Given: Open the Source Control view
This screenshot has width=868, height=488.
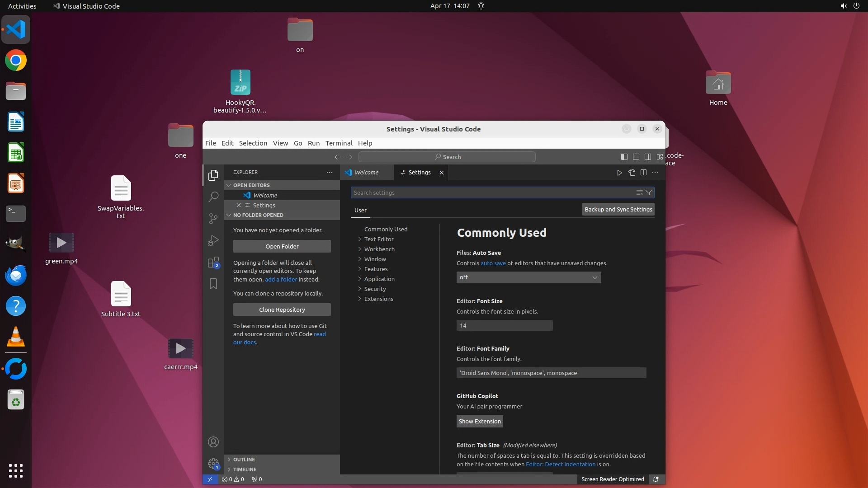Looking at the screenshot, I should coord(213,219).
